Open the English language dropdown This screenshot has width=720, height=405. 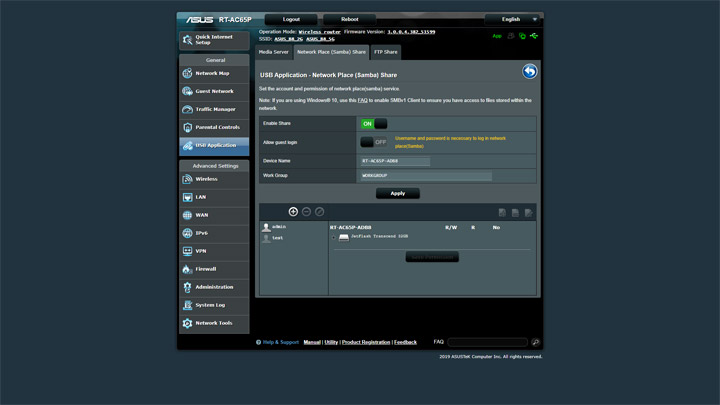[514, 19]
